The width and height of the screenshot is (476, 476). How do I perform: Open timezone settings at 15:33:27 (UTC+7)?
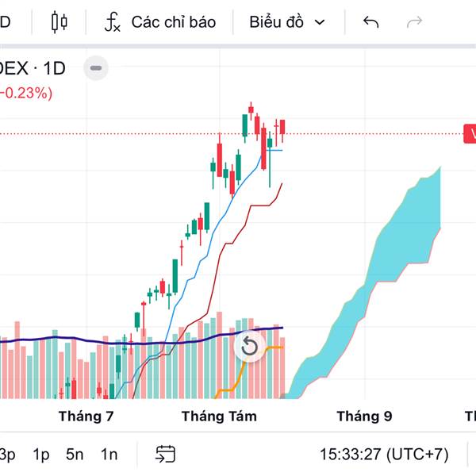(x=384, y=455)
